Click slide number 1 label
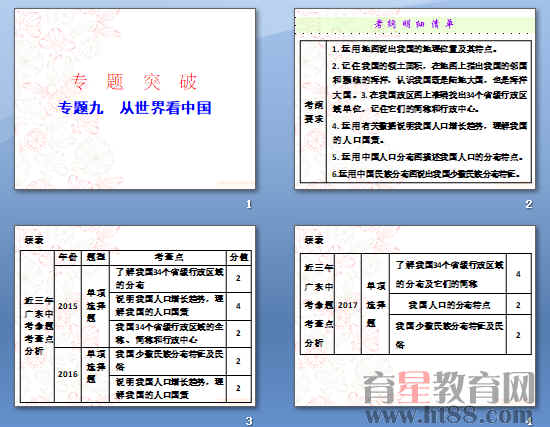This screenshot has width=550, height=427. pos(249,204)
